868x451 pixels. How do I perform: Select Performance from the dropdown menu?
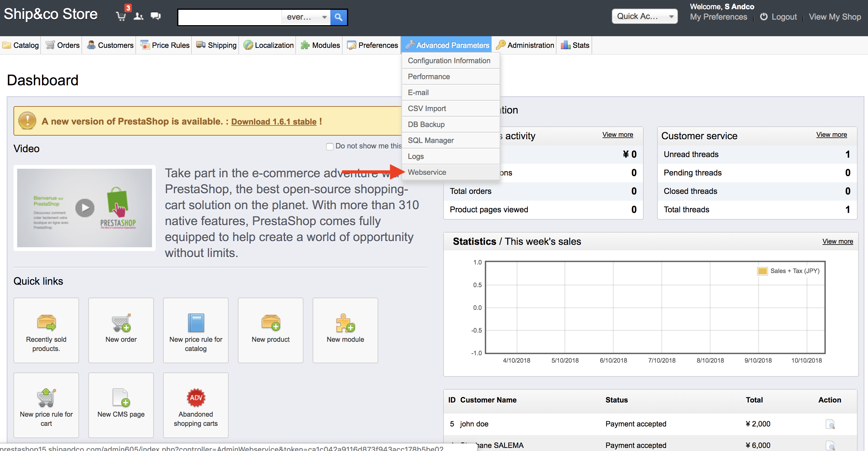451,77
